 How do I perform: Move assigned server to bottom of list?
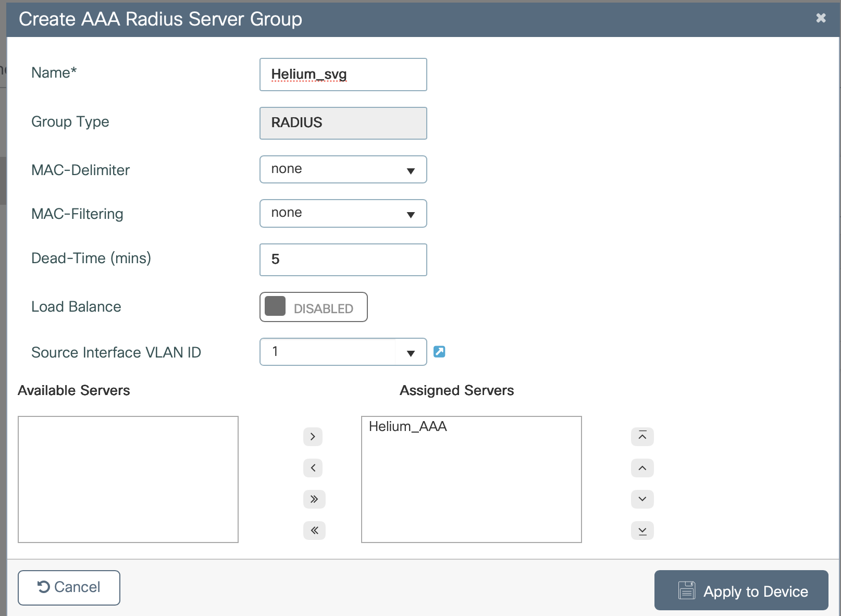(x=642, y=530)
